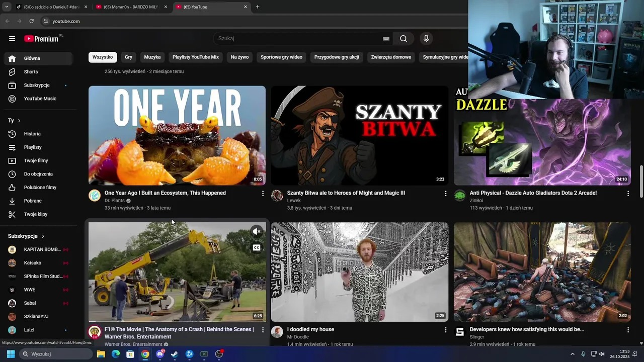The width and height of the screenshot is (644, 362).
Task: Expand the Subskrypcje section header chevron
Action: [43, 236]
